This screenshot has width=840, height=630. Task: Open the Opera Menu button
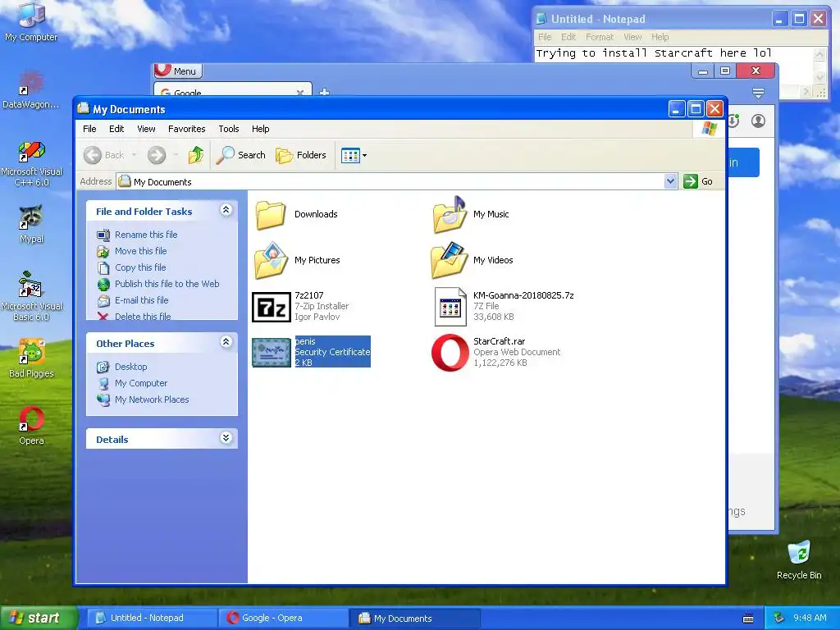point(177,71)
